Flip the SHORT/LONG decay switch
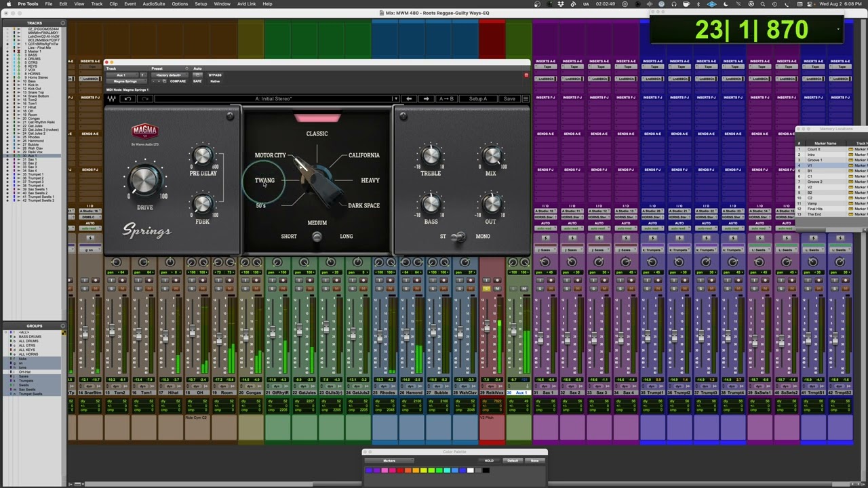 click(317, 237)
